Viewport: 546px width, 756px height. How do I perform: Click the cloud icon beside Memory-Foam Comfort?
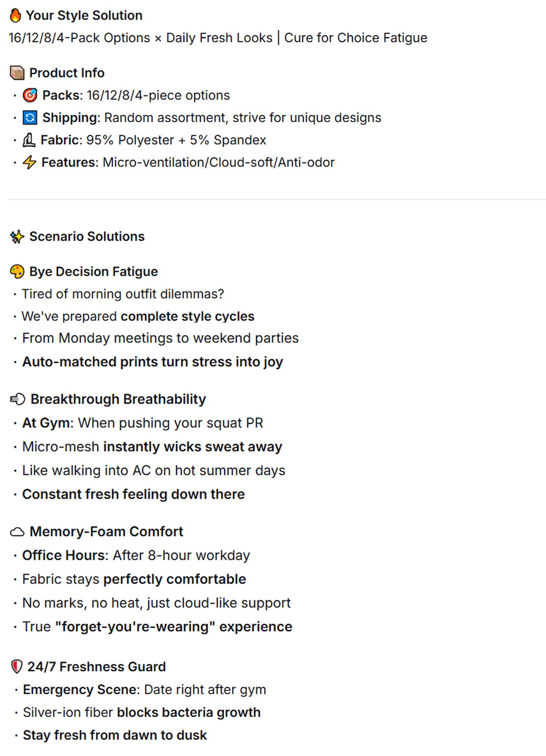pyautogui.click(x=17, y=532)
